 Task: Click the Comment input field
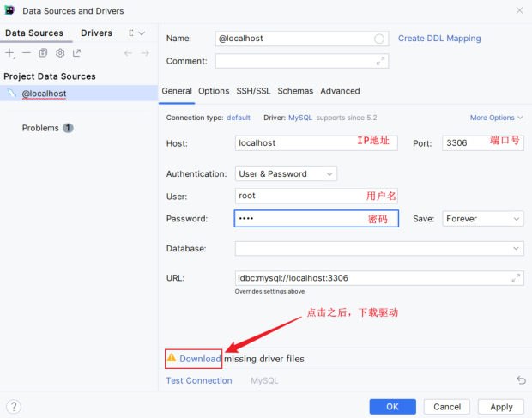pos(302,61)
